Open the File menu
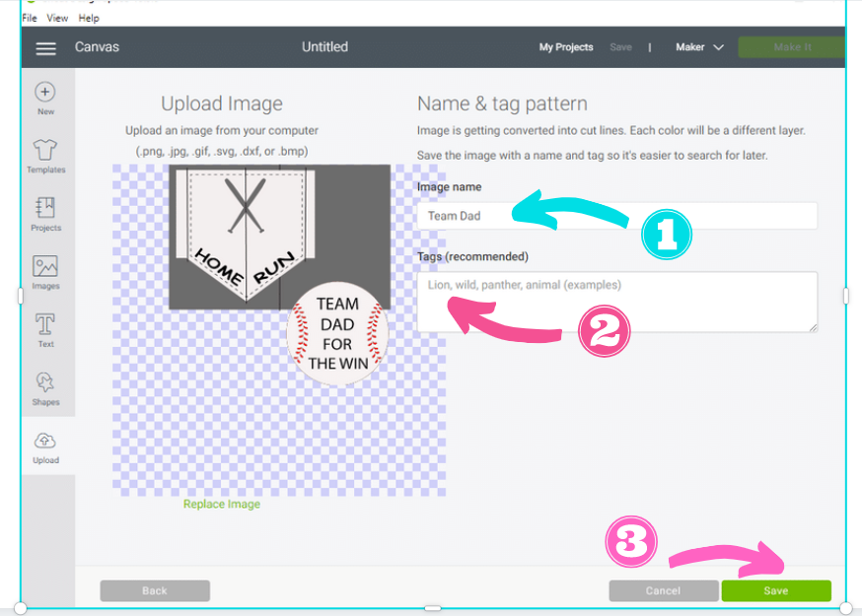 [x=30, y=18]
